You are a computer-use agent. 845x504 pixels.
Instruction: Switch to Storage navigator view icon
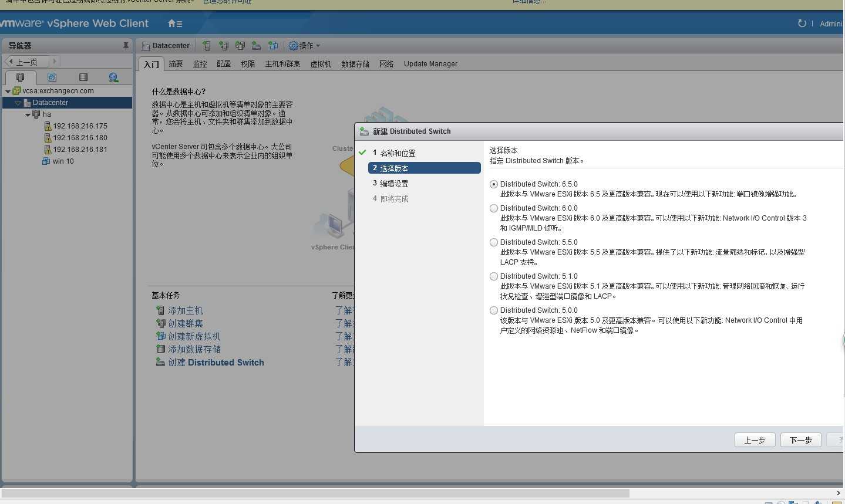click(x=83, y=77)
